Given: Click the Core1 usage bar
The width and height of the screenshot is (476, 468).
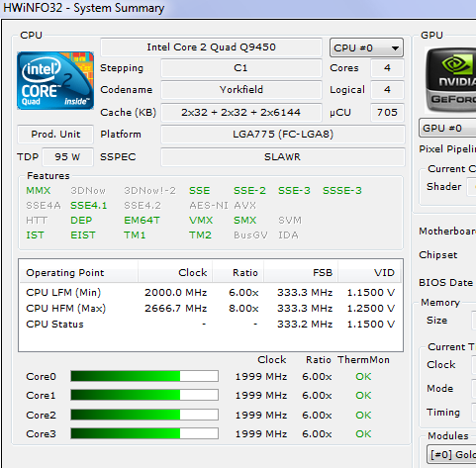Looking at the screenshot, I should click(x=144, y=395).
